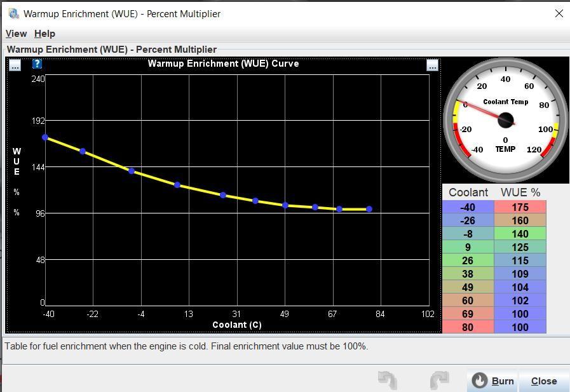Click the blue help question mark icon
This screenshot has width=570, height=392.
click(37, 64)
